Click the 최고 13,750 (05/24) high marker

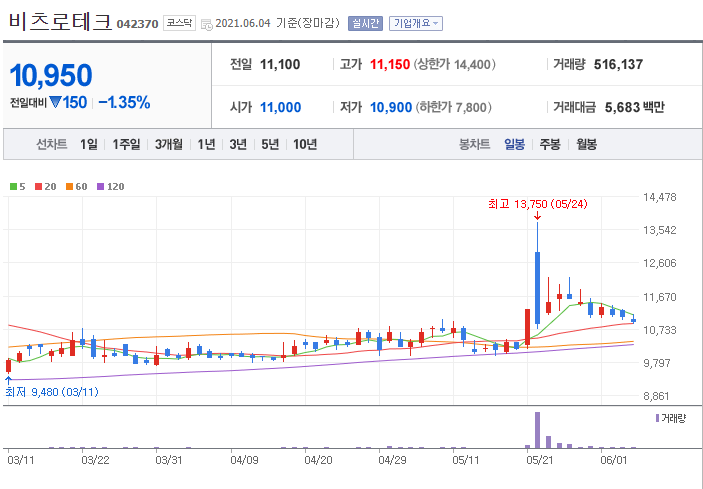pyautogui.click(x=538, y=204)
